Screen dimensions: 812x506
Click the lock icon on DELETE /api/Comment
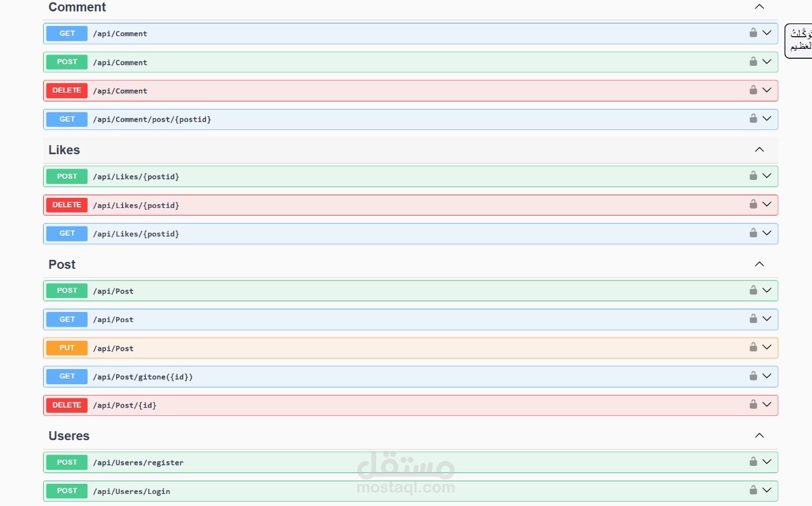(753, 90)
